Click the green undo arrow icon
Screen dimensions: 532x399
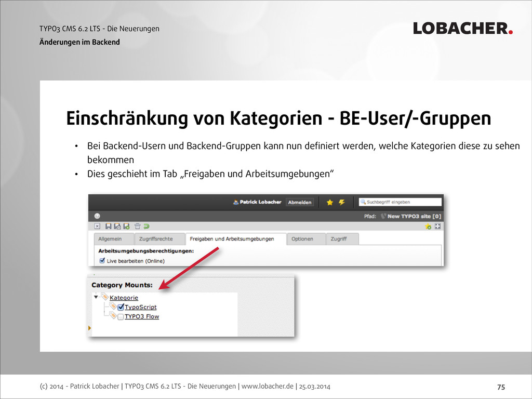pyautogui.click(x=146, y=227)
